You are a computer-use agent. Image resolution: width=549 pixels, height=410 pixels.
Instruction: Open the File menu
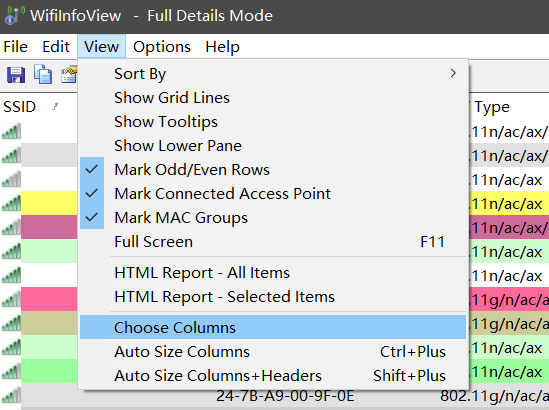[x=15, y=47]
